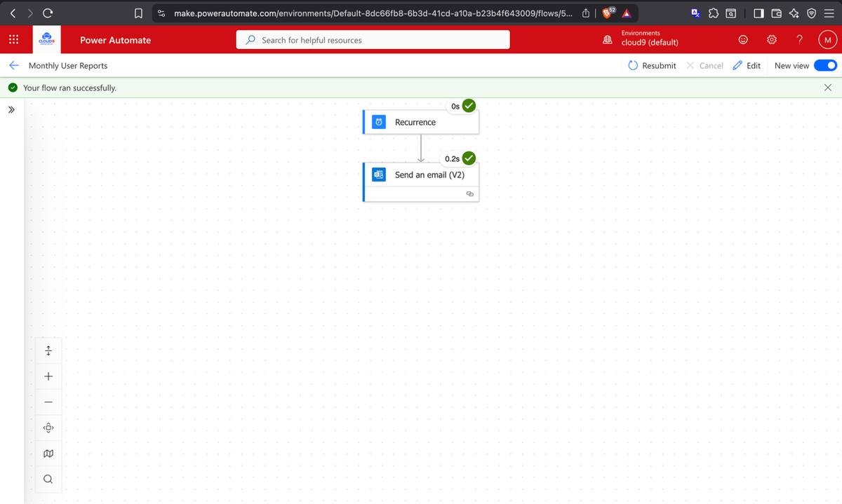Image resolution: width=842 pixels, height=504 pixels.
Task: Open the Send an email (V2) action
Action: [421, 182]
